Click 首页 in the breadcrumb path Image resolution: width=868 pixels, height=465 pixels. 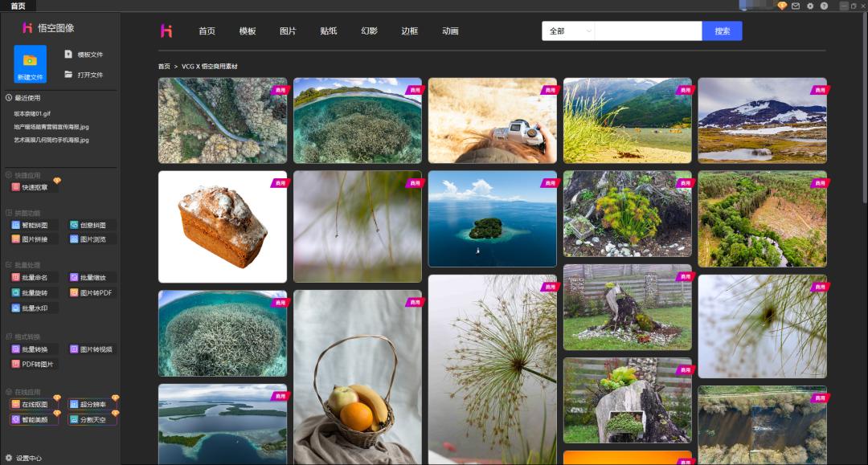point(164,67)
